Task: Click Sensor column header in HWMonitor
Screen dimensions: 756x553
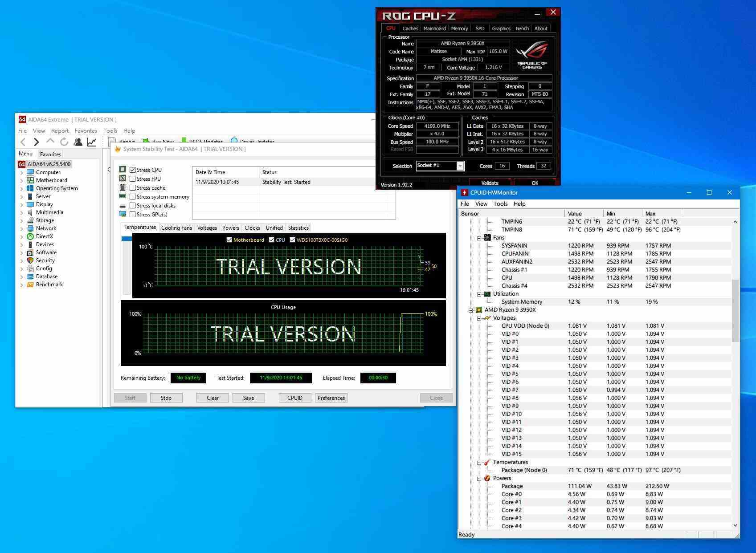Action: [511, 214]
